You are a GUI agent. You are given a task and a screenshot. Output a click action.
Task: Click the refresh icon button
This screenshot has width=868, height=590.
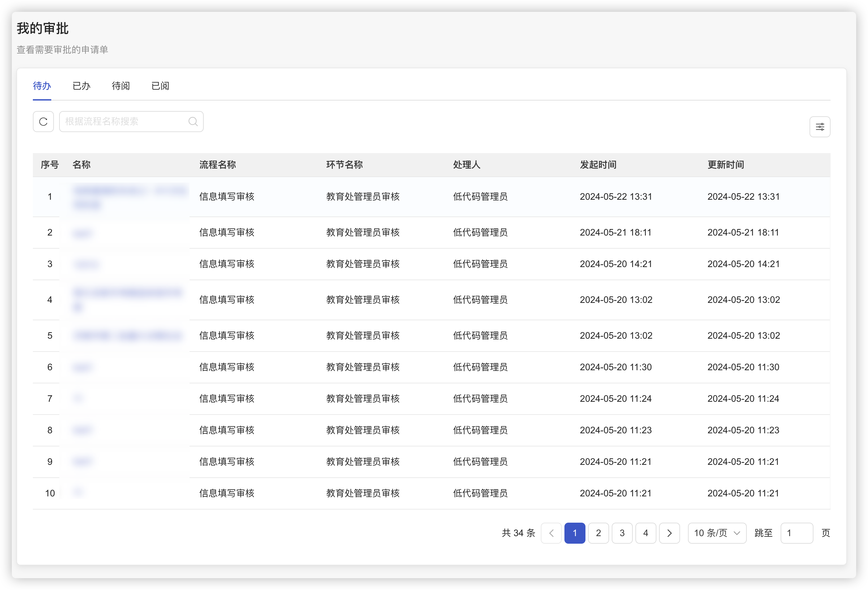(x=43, y=122)
